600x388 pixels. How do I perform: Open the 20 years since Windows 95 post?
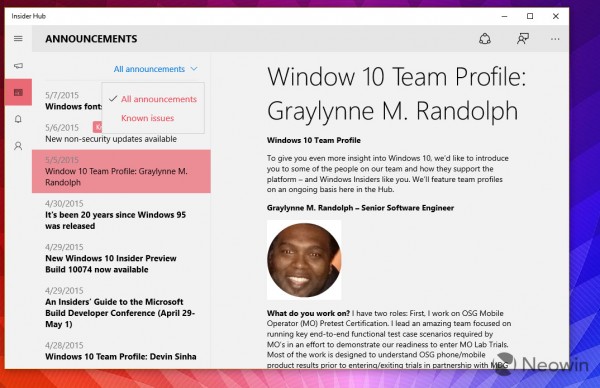coord(121,215)
